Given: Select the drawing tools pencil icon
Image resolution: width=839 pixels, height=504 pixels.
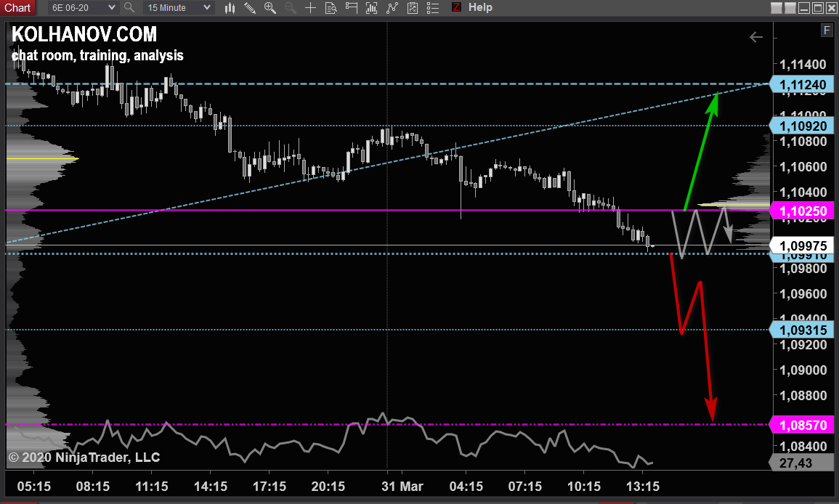Looking at the screenshot, I should pos(250,8).
